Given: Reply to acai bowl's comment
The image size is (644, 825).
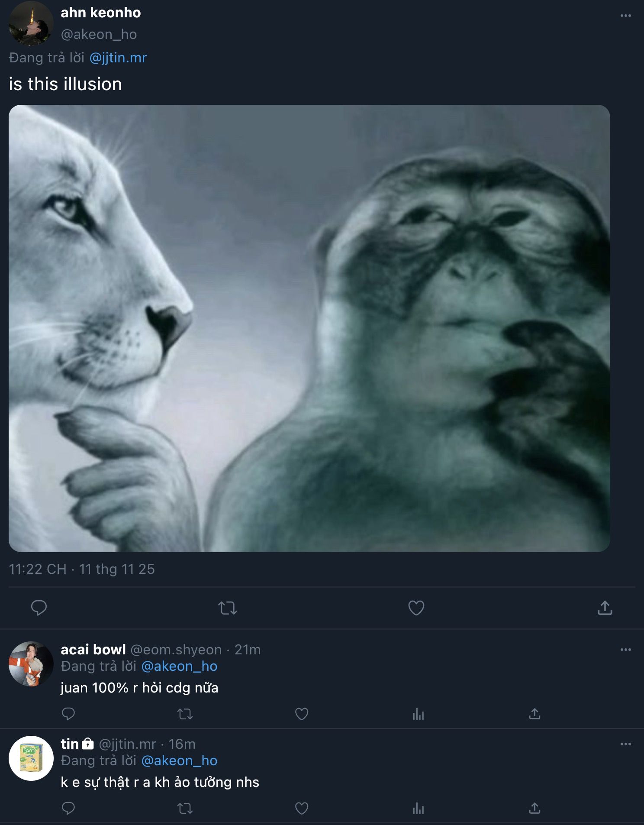Looking at the screenshot, I should (68, 714).
